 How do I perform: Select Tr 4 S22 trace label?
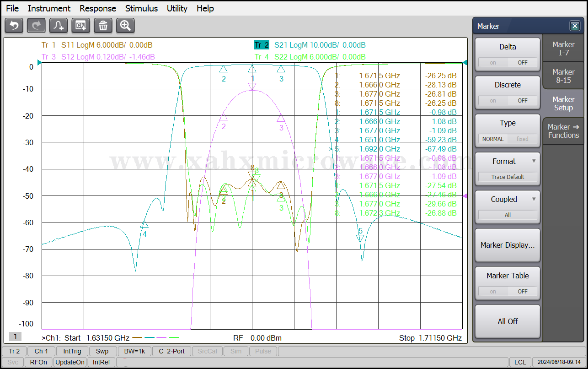click(x=310, y=57)
